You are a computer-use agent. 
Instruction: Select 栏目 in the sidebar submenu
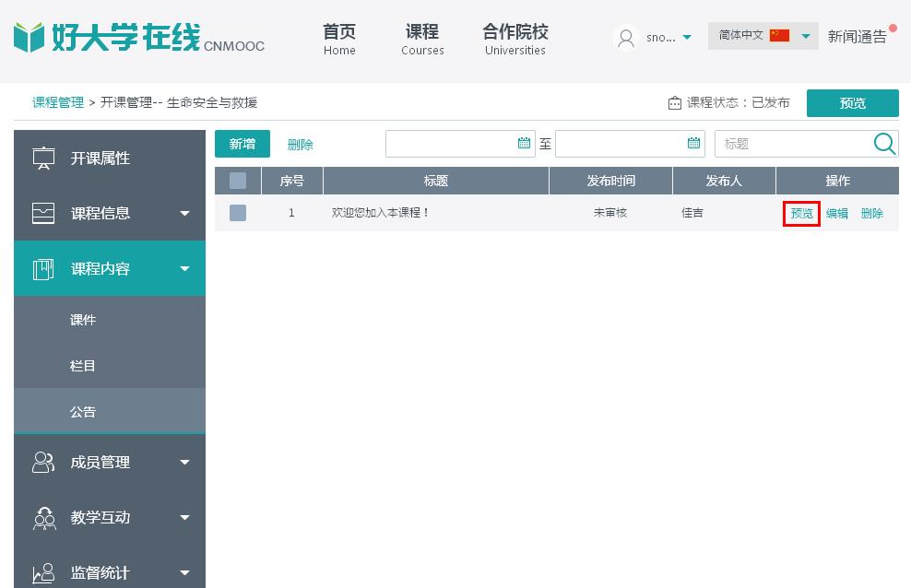(83, 366)
